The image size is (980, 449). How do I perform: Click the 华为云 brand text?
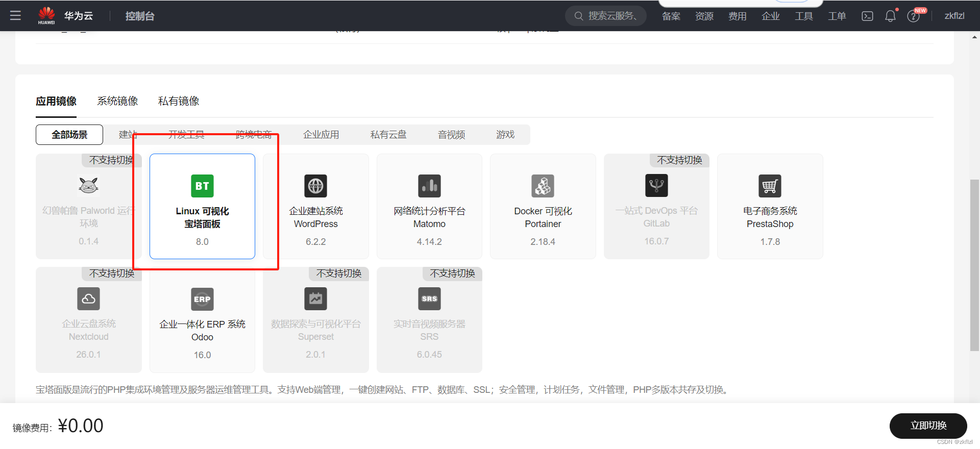pyautogui.click(x=79, y=16)
